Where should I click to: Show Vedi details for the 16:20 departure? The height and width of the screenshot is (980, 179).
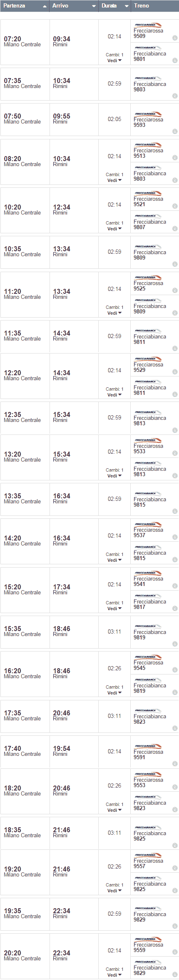(114, 693)
